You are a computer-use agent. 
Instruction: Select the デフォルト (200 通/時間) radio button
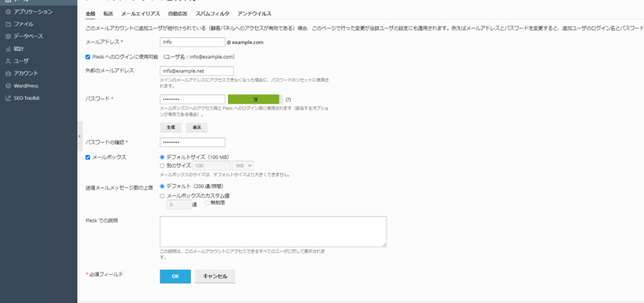click(x=162, y=186)
